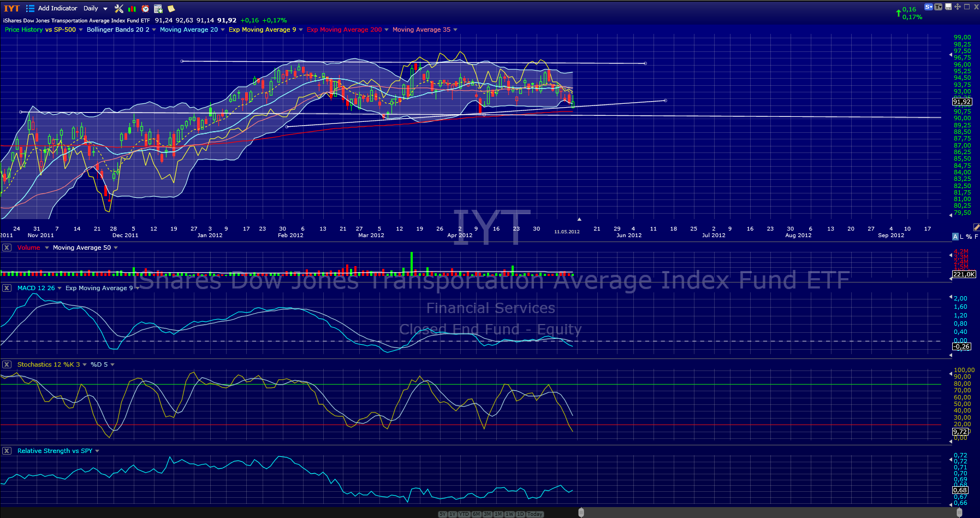Select the YTD time range button
The width and height of the screenshot is (980, 518).
pos(464,514)
